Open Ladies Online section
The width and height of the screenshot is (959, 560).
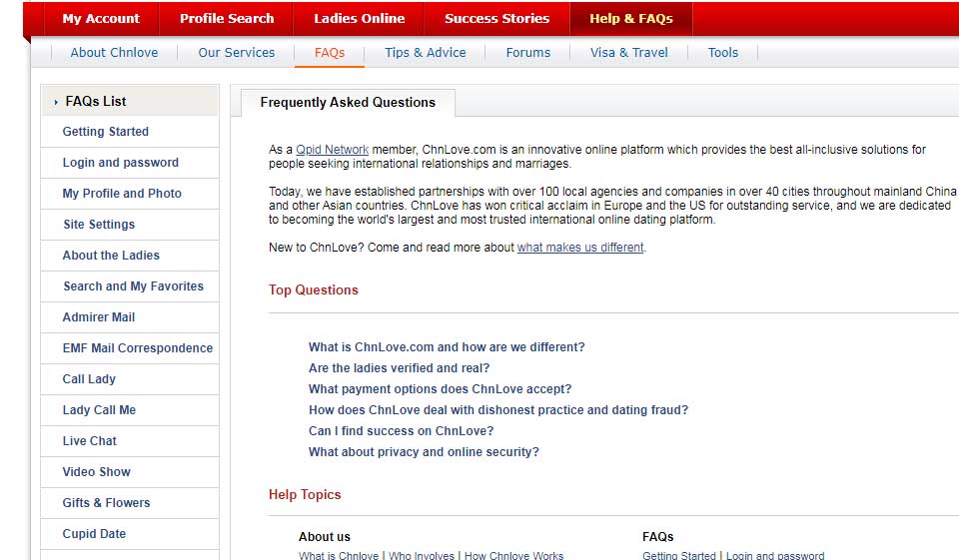click(359, 18)
